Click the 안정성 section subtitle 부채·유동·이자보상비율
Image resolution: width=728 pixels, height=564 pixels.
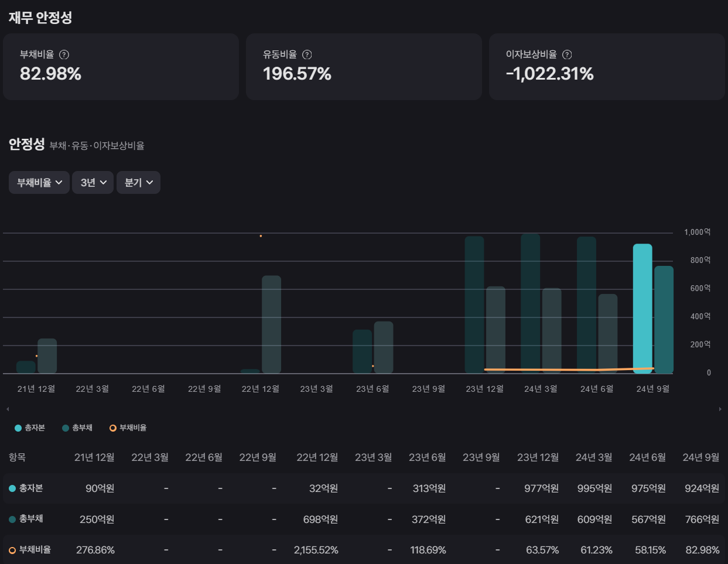[x=97, y=146]
